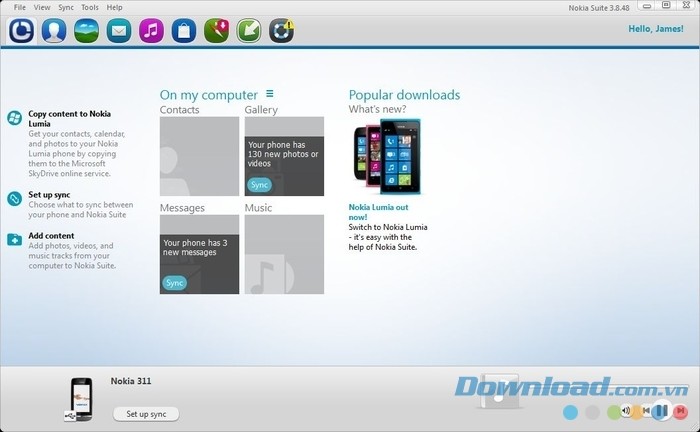
Task: Open the Nokia Store shopping bag icon
Action: pyautogui.click(x=183, y=31)
